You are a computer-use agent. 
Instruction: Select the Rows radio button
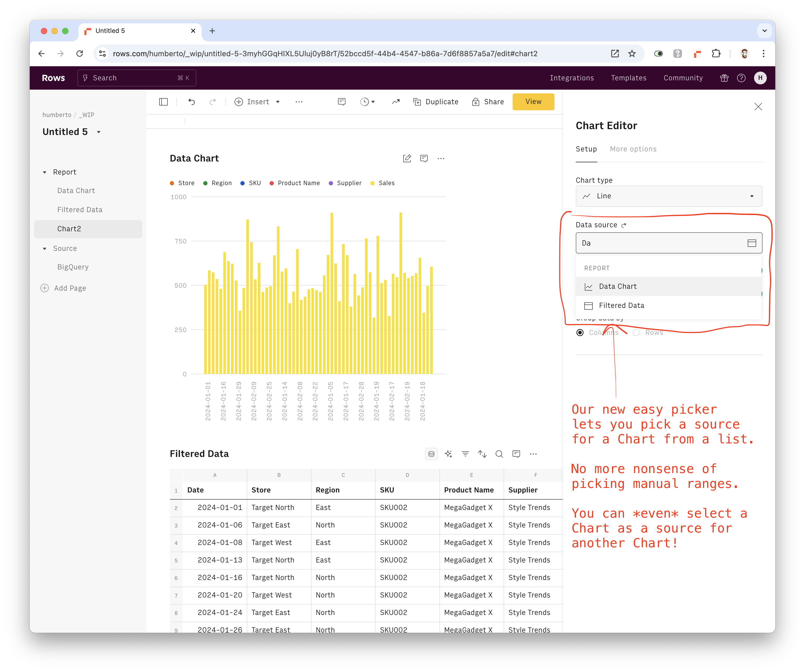[x=636, y=333]
